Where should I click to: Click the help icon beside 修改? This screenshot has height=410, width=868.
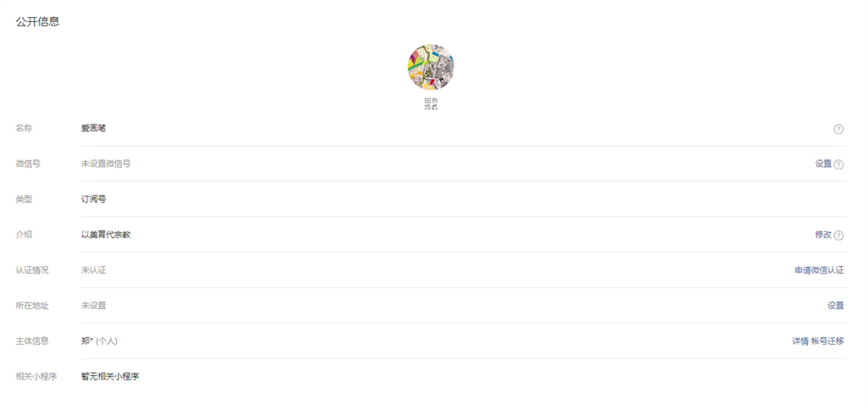(838, 235)
